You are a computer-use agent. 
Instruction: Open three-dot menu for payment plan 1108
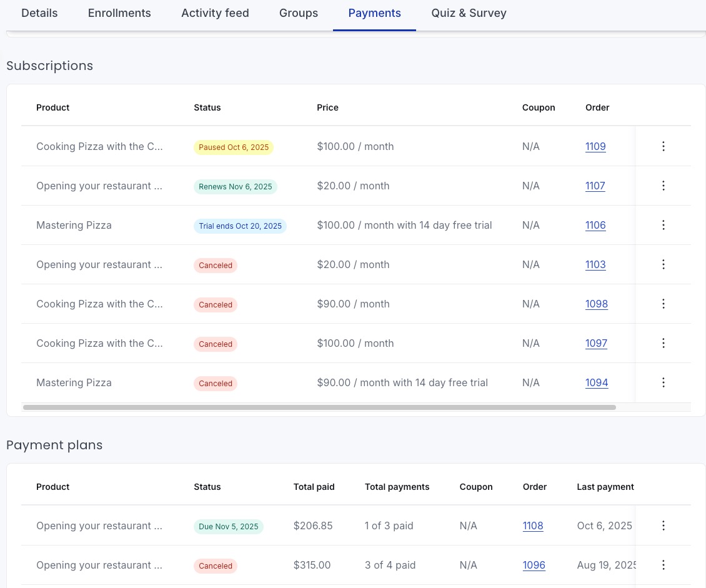(664, 526)
